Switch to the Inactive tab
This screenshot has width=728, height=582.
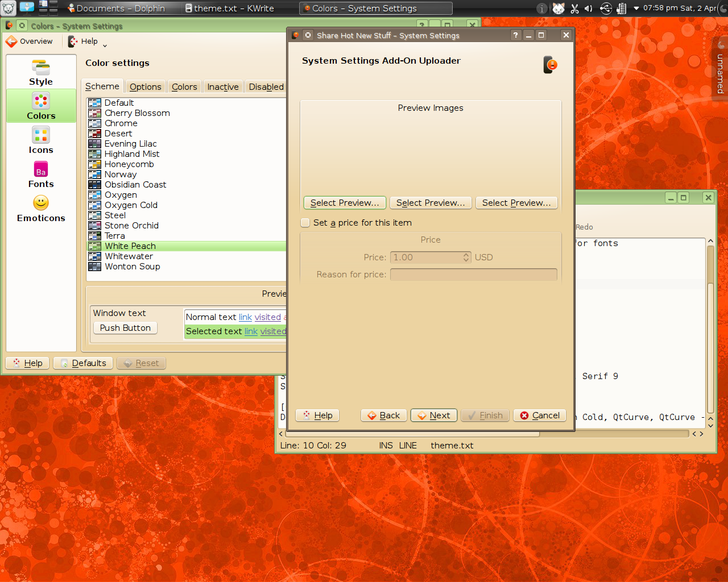click(223, 87)
